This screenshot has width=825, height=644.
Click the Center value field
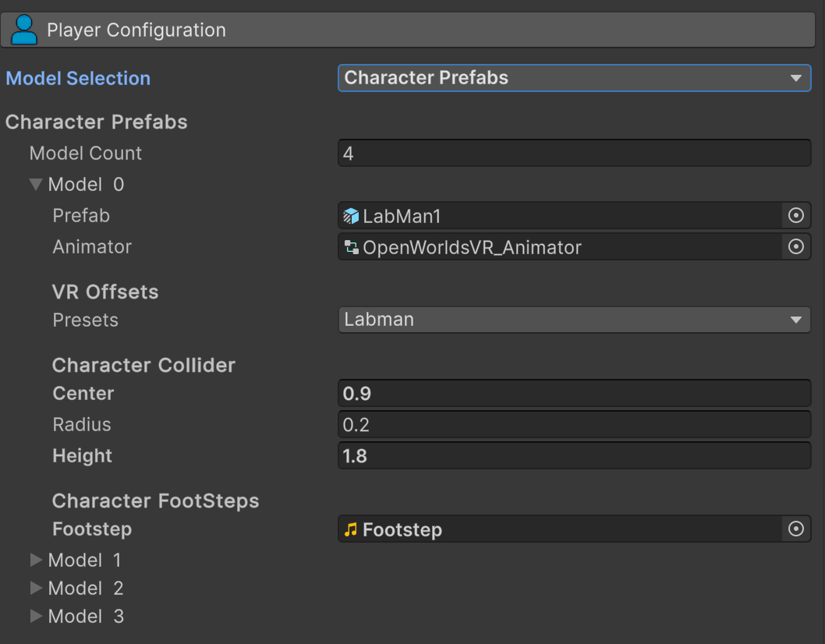pos(574,394)
